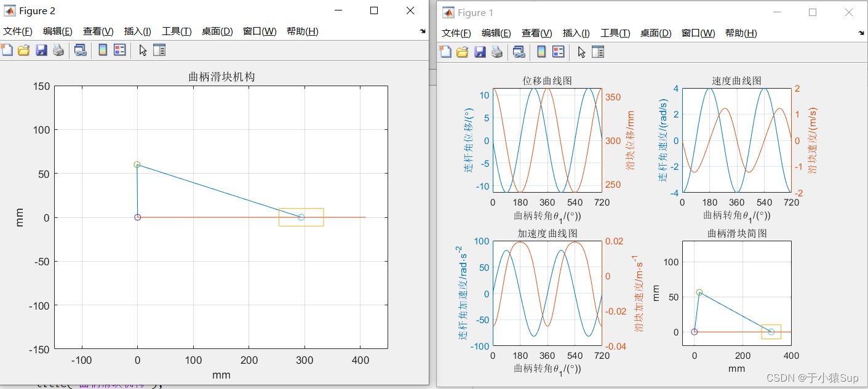Select the 曲柄滑块机构 title in Figure 2
The image size is (868, 389).
tap(221, 77)
